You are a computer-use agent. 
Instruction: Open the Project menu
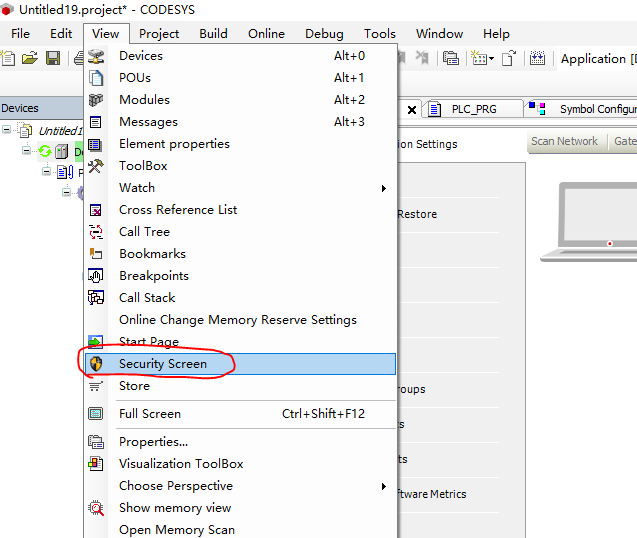159,34
